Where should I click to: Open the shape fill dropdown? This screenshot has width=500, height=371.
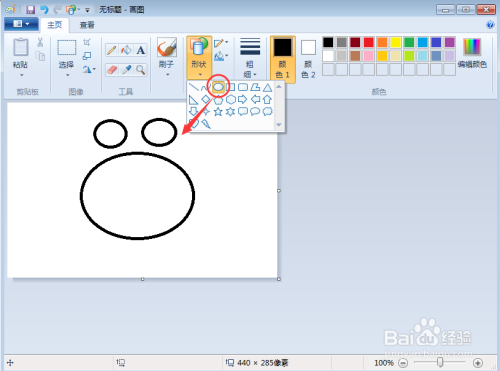pyautogui.click(x=221, y=56)
